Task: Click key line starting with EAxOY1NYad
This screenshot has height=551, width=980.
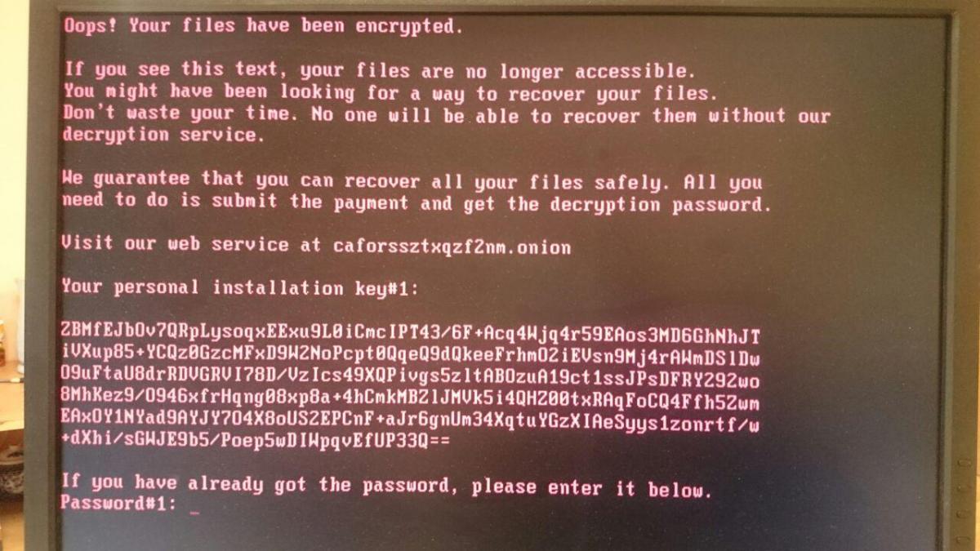Action: click(411, 423)
